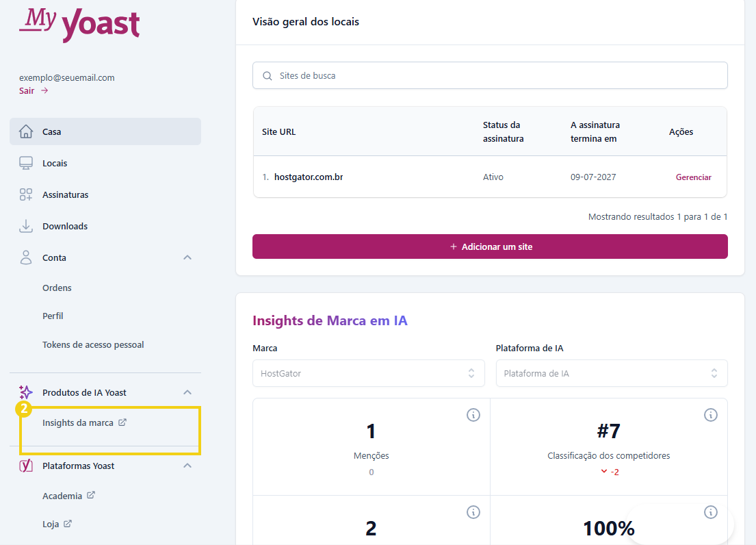
Task: Click the info icon on the 100% card
Action: click(x=711, y=512)
